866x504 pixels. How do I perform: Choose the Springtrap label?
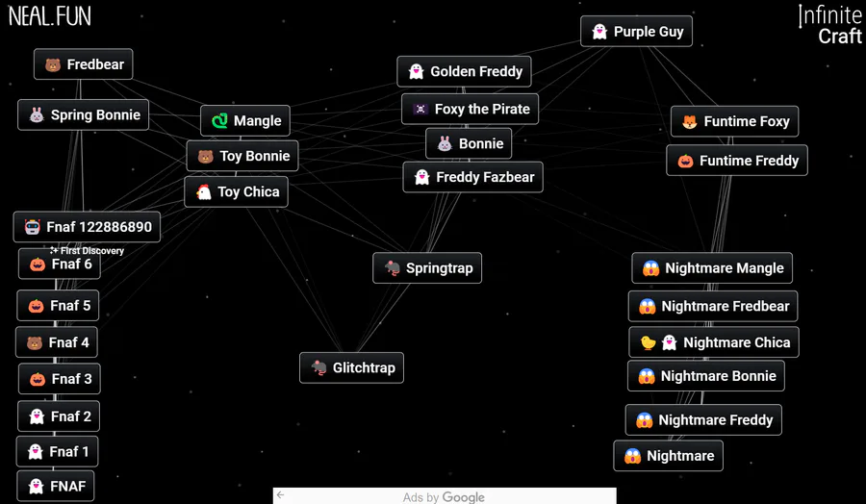[439, 268]
